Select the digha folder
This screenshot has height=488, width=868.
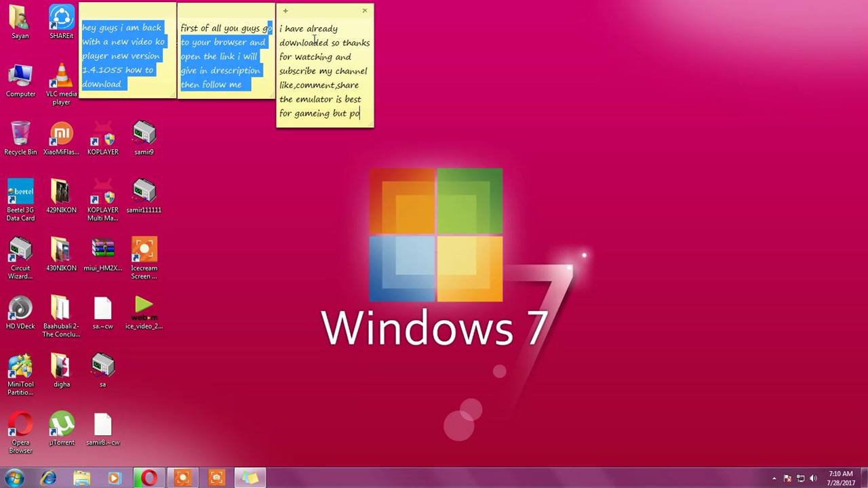pyautogui.click(x=62, y=371)
